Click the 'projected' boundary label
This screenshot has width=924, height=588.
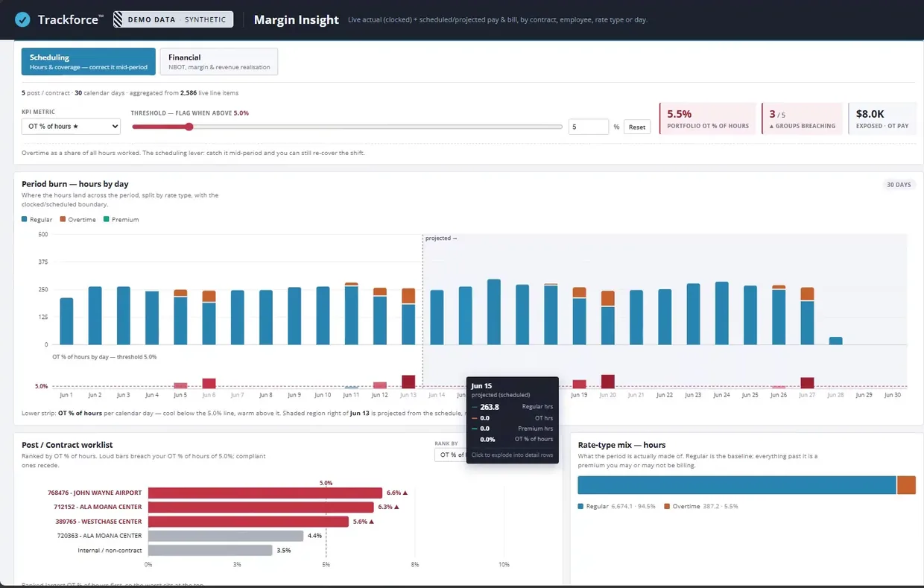[440, 238]
